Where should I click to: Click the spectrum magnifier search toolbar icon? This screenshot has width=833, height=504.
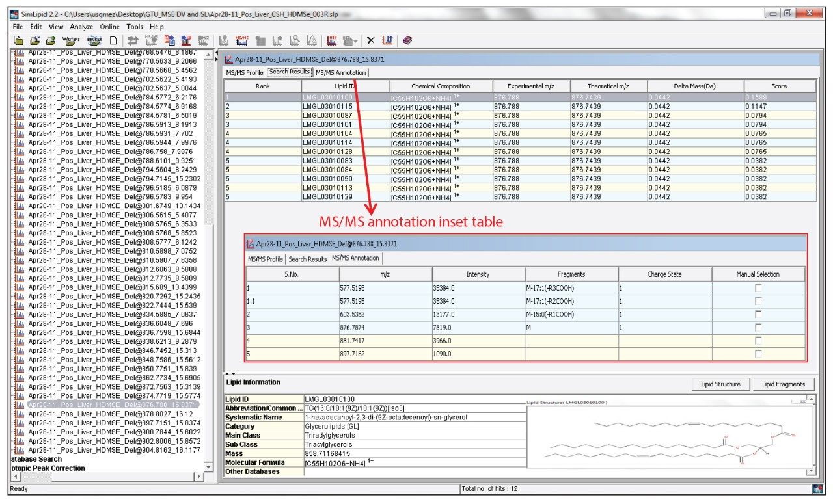pos(295,40)
